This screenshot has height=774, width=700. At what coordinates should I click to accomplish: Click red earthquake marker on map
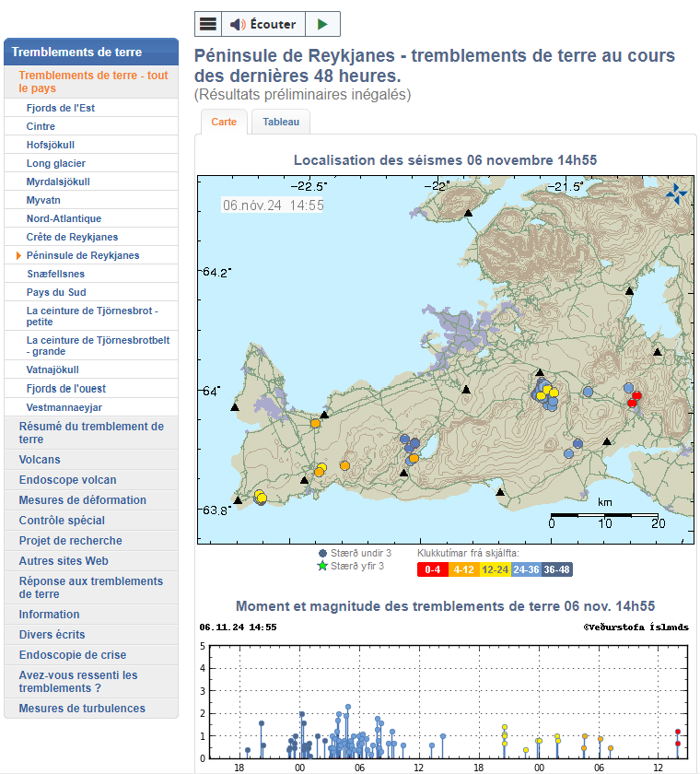(x=635, y=396)
